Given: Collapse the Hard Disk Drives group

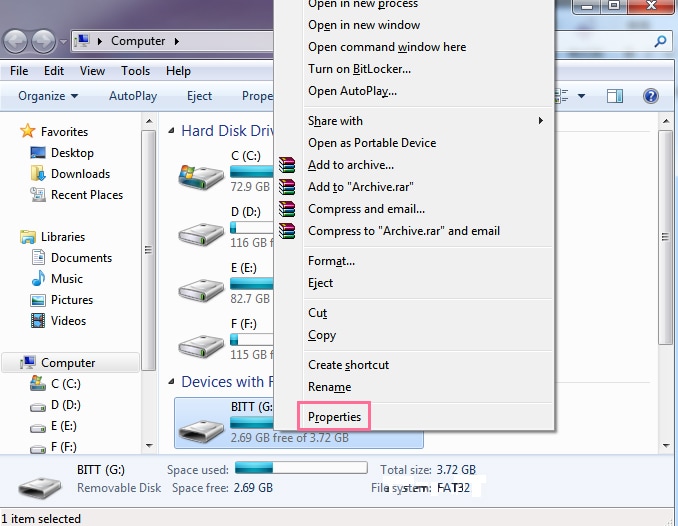Looking at the screenshot, I should (x=171, y=130).
